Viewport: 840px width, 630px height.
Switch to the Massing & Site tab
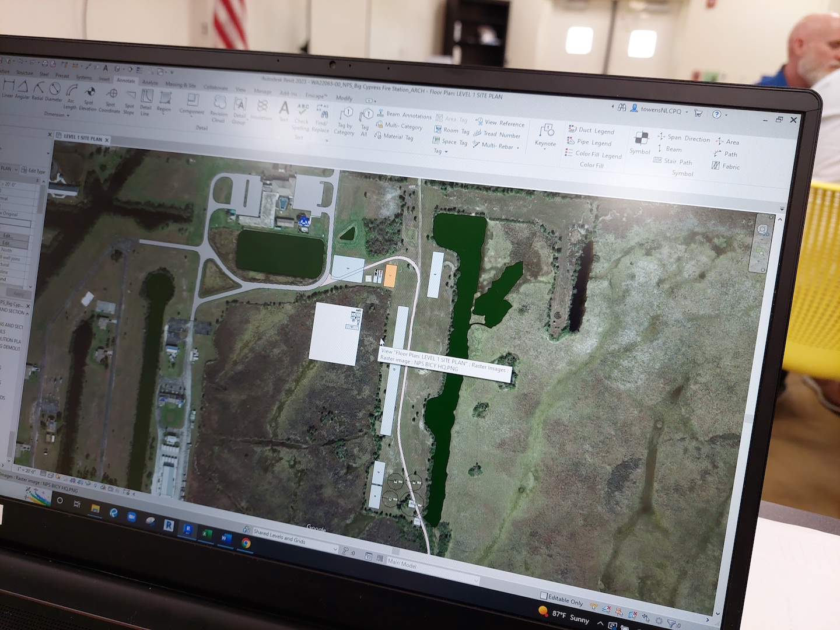pyautogui.click(x=181, y=85)
